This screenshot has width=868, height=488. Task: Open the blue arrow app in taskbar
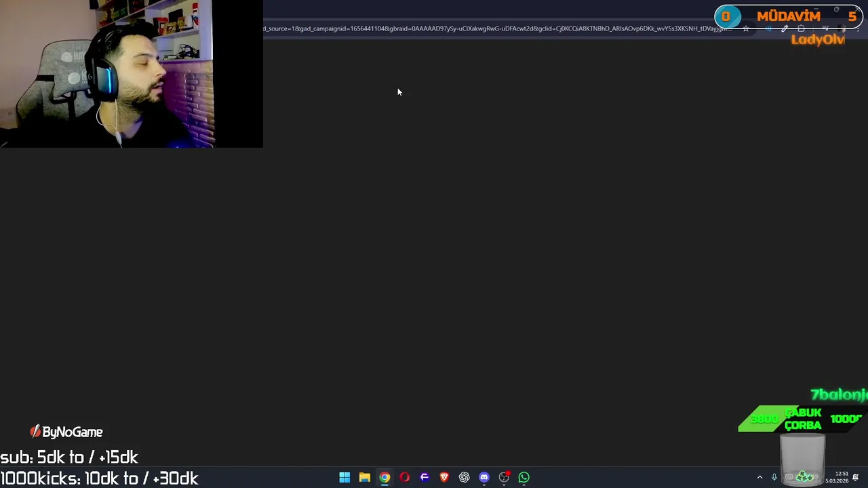tap(425, 477)
